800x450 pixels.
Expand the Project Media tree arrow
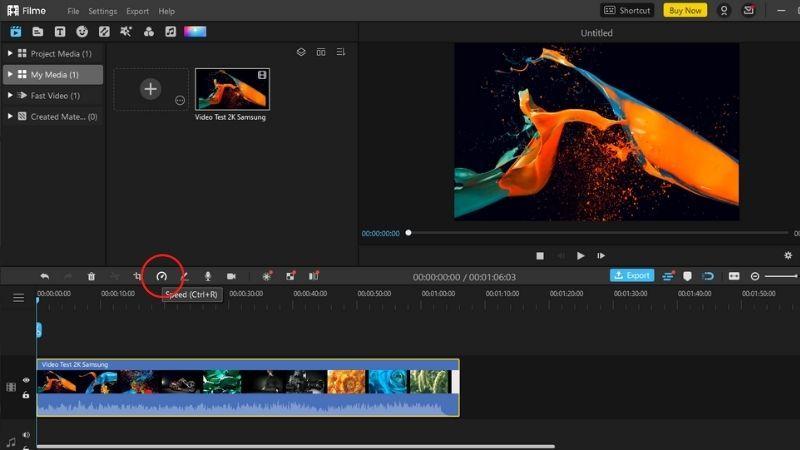coord(10,53)
